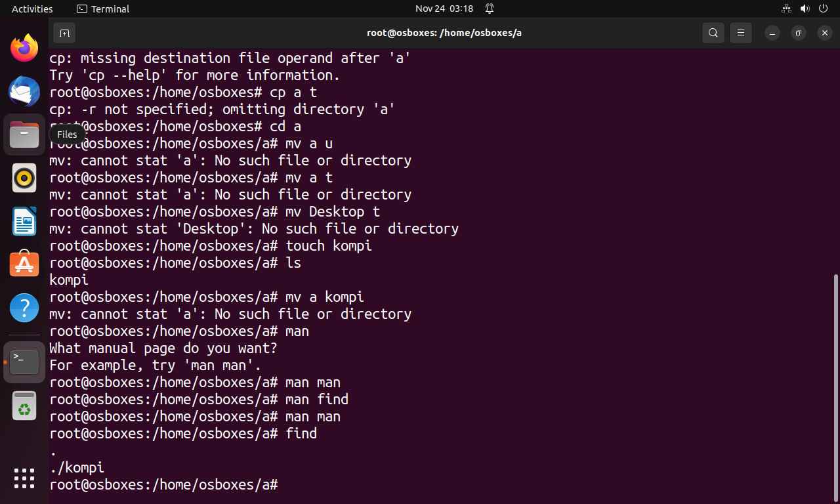Open the volume indicator in top bar
The image size is (840, 504).
click(x=805, y=9)
